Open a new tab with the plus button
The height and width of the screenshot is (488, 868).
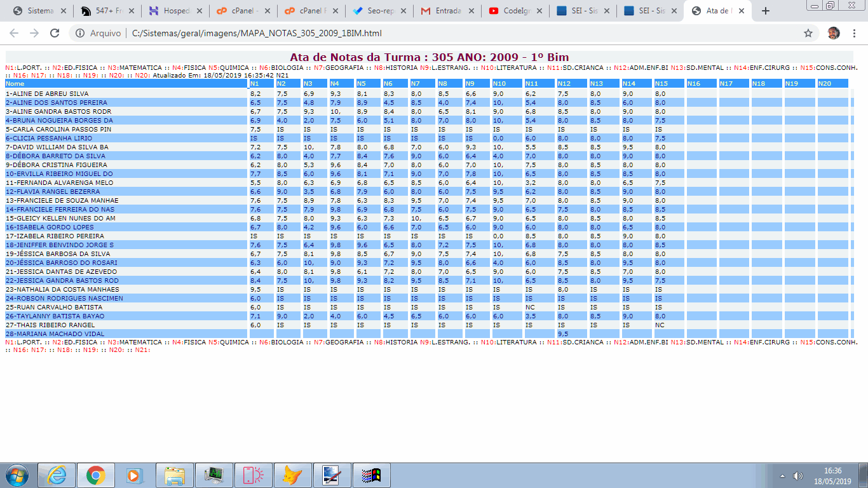[766, 11]
